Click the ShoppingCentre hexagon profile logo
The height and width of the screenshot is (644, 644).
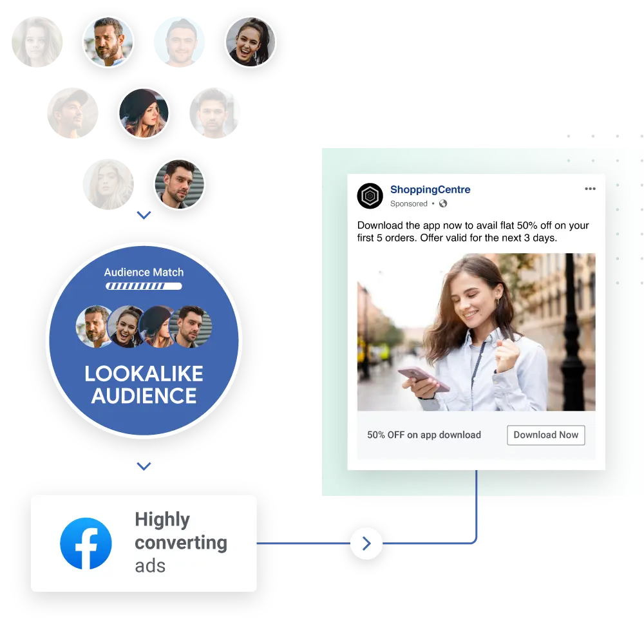coord(370,196)
